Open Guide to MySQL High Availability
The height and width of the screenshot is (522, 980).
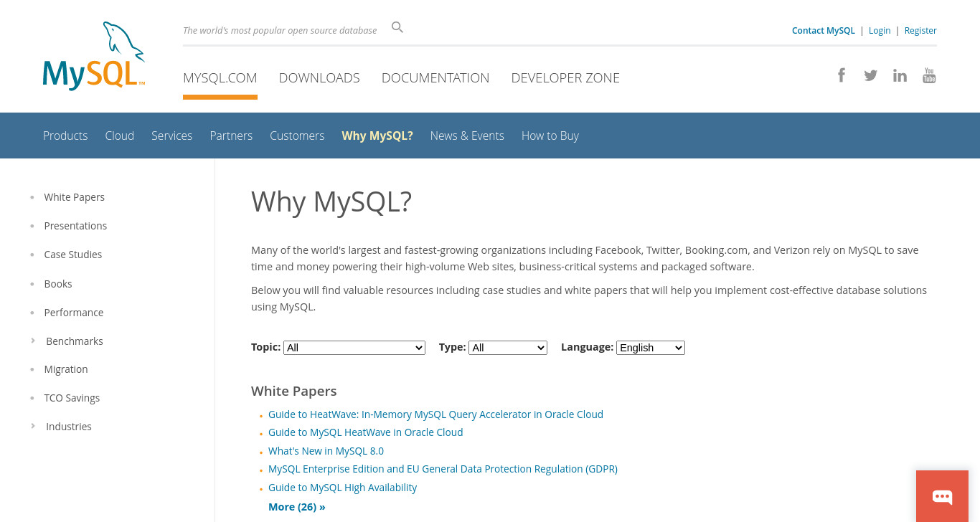[x=342, y=488]
